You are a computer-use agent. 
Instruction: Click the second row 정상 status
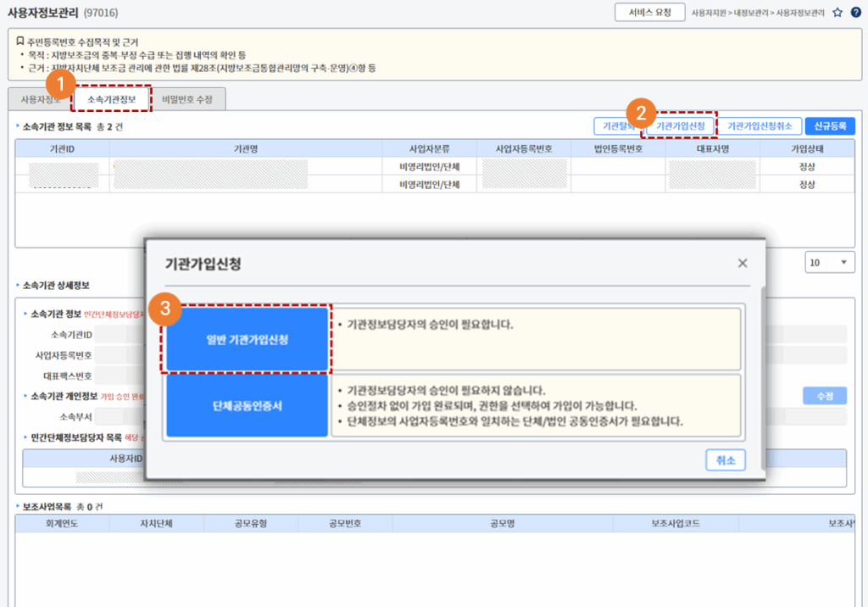tap(807, 185)
